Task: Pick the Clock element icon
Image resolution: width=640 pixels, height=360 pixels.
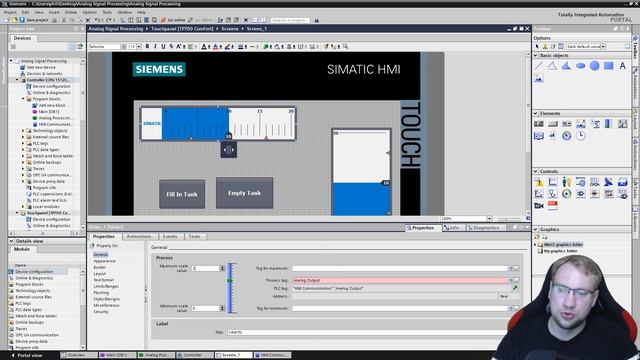Action: click(x=580, y=136)
